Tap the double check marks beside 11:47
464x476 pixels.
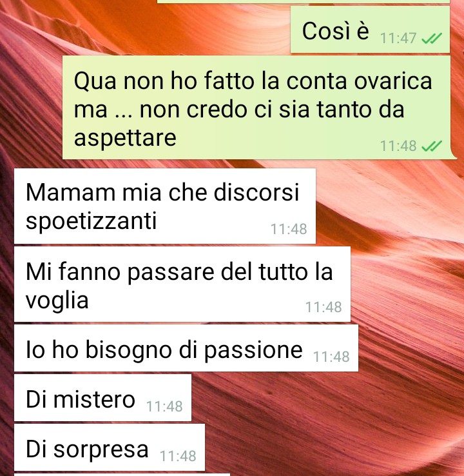(432, 38)
